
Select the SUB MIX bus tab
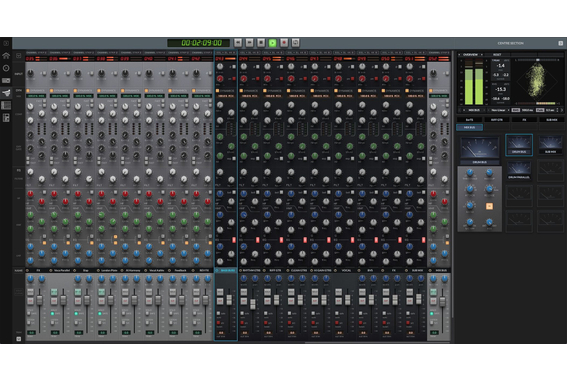551,119
